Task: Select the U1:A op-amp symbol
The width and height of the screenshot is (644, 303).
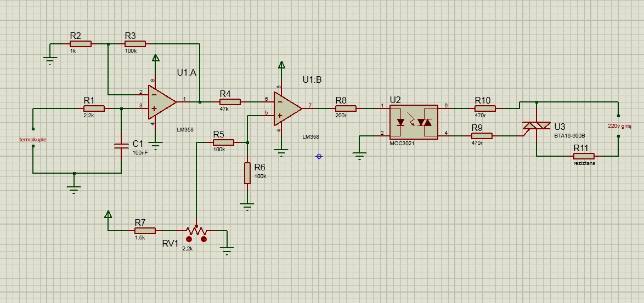Action: (x=161, y=102)
